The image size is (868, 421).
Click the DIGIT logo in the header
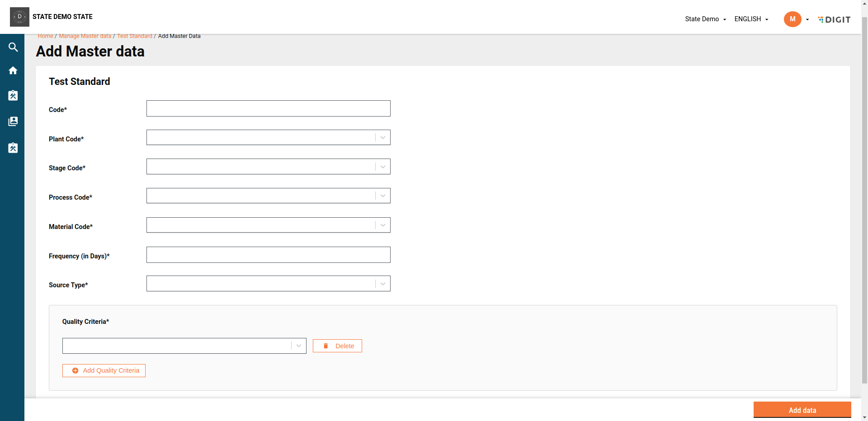coord(834,19)
